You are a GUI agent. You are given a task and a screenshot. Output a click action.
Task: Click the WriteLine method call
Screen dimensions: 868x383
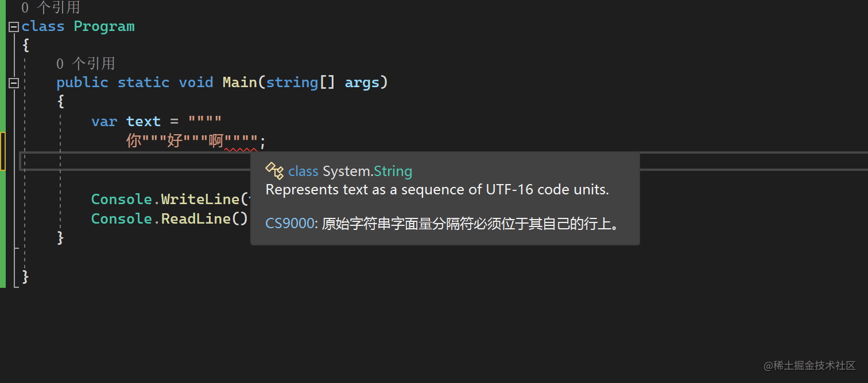200,200
